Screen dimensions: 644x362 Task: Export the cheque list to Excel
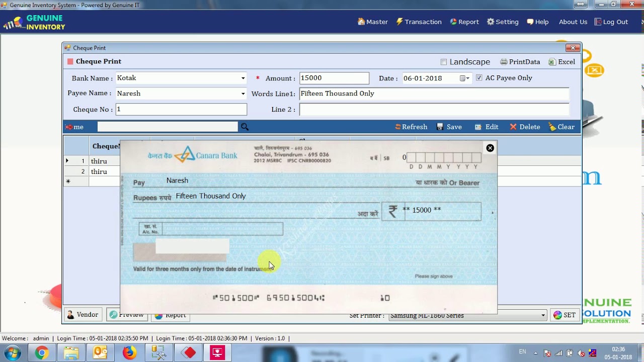pyautogui.click(x=561, y=62)
